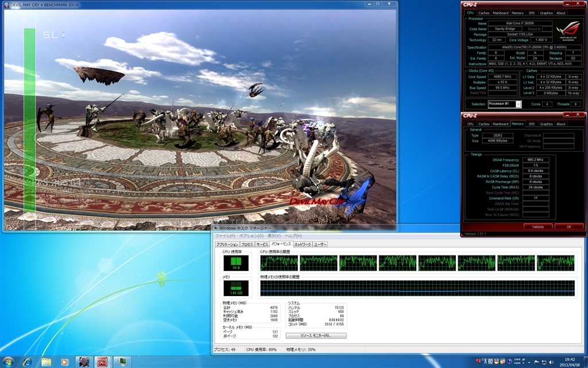588x368 pixels.
Task: Open Graphics tab in upper CPU-Z window
Action: point(546,13)
